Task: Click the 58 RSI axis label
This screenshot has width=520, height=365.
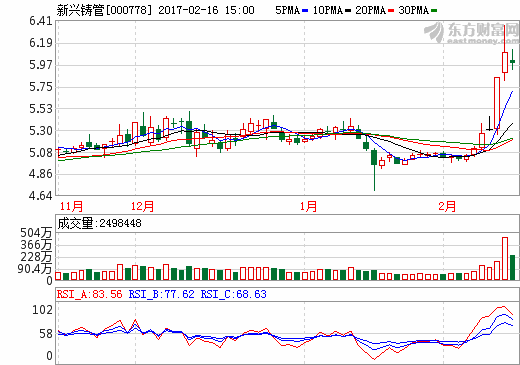Action: click(x=46, y=334)
